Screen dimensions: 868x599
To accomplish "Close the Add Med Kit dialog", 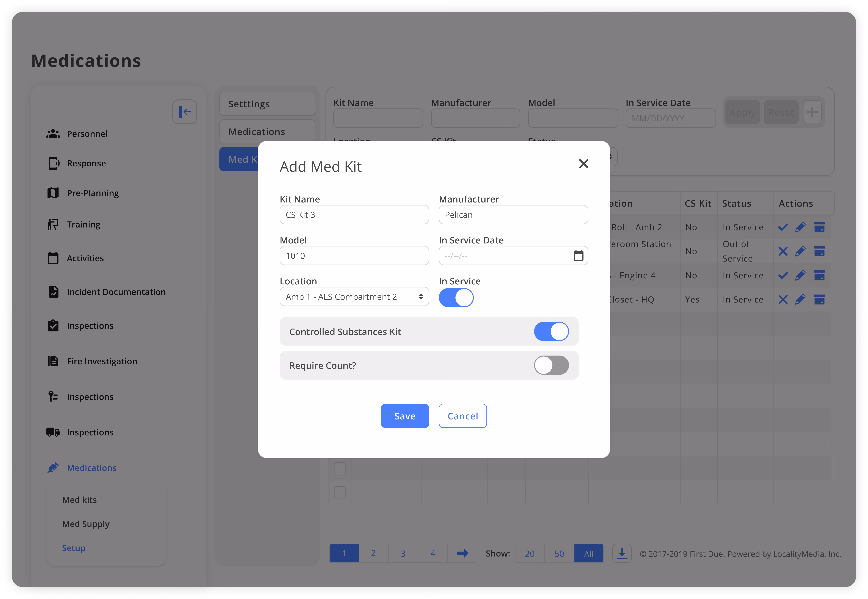I will [583, 164].
